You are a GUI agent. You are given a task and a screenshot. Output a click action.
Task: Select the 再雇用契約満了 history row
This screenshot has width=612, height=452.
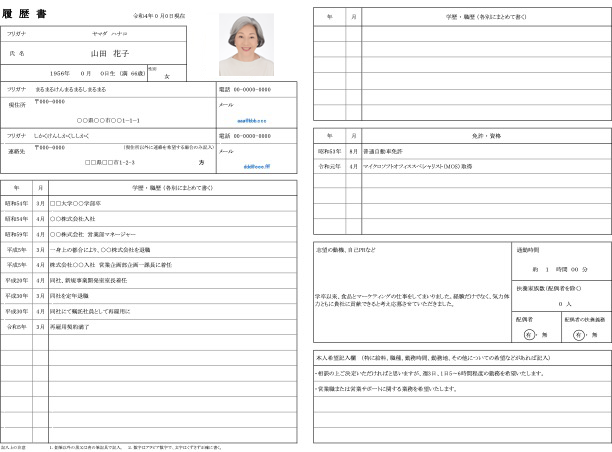click(x=70, y=326)
